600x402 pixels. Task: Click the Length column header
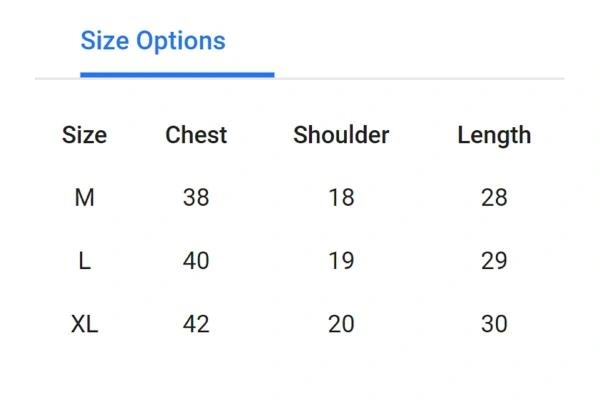[494, 135]
